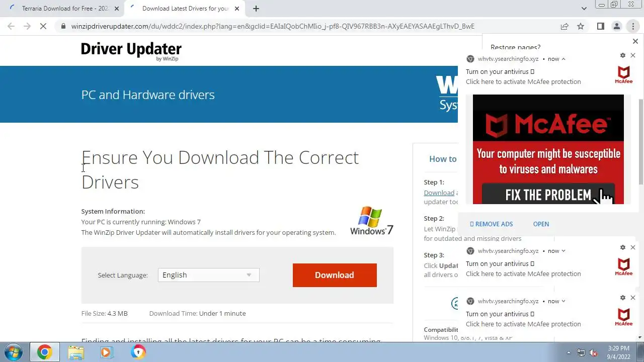Image resolution: width=644 pixels, height=362 pixels.
Task: Click McAfee logo in third notification
Action: pyautogui.click(x=624, y=317)
